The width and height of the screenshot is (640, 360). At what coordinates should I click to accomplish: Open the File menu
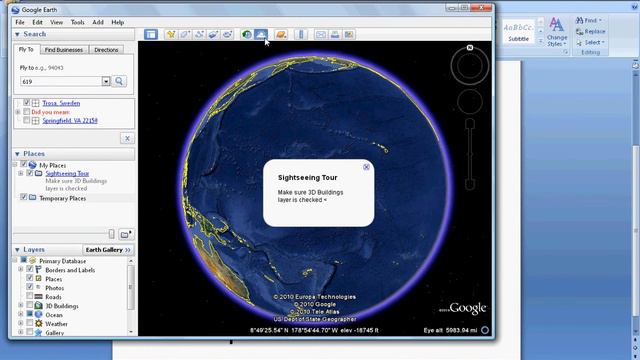20,22
